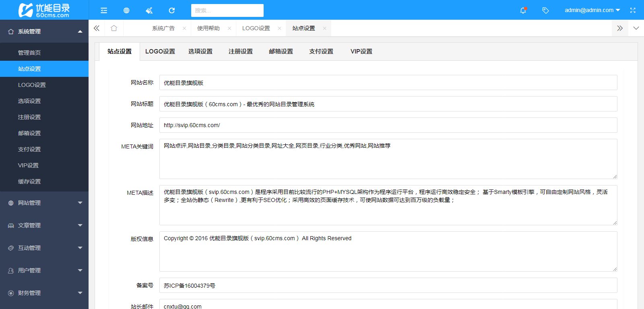Open the notification bell icon
This screenshot has width=644, height=309.
pyautogui.click(x=523, y=10)
